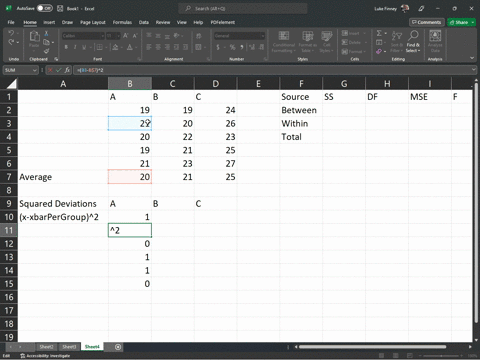
Task: Switch to the Data tab
Action: point(144,22)
